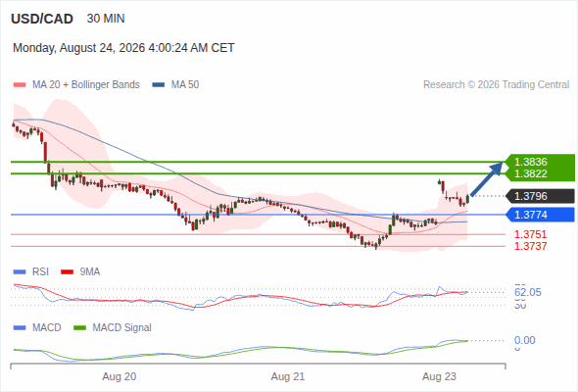Click the MACD legend label
The height and width of the screenshot is (392, 578).
point(47,328)
